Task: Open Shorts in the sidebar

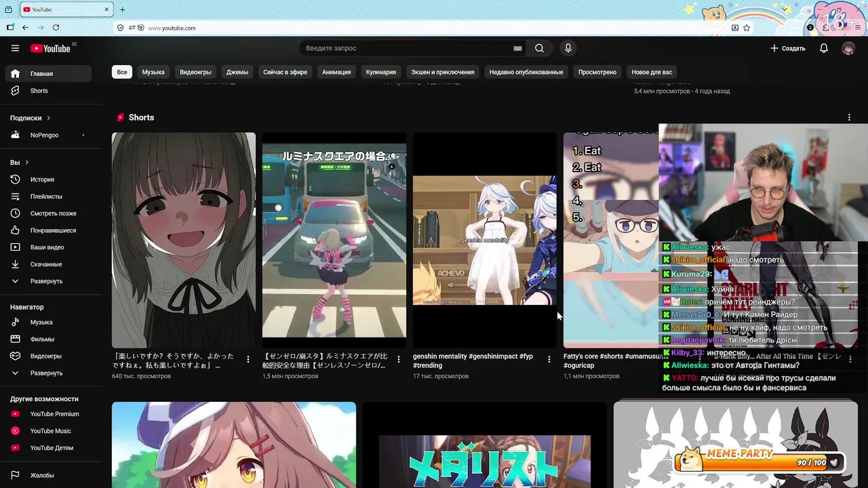Action: click(x=47, y=91)
